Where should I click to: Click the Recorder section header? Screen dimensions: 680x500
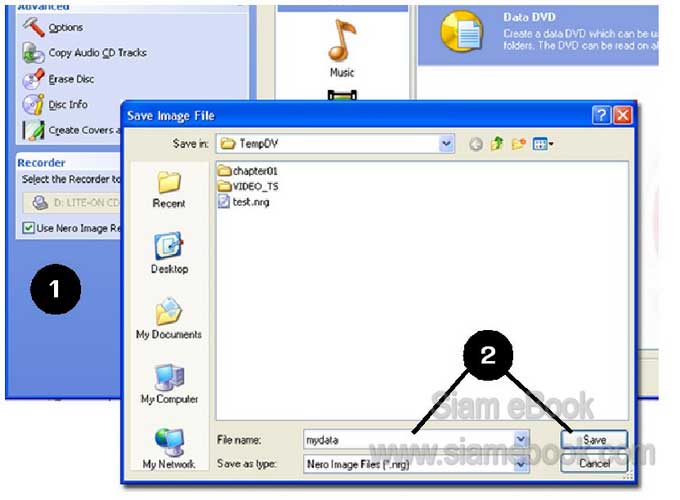(x=41, y=163)
